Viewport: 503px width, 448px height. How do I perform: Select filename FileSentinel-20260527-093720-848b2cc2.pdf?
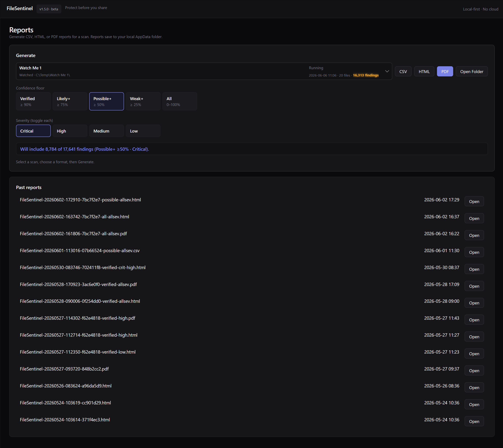point(64,369)
